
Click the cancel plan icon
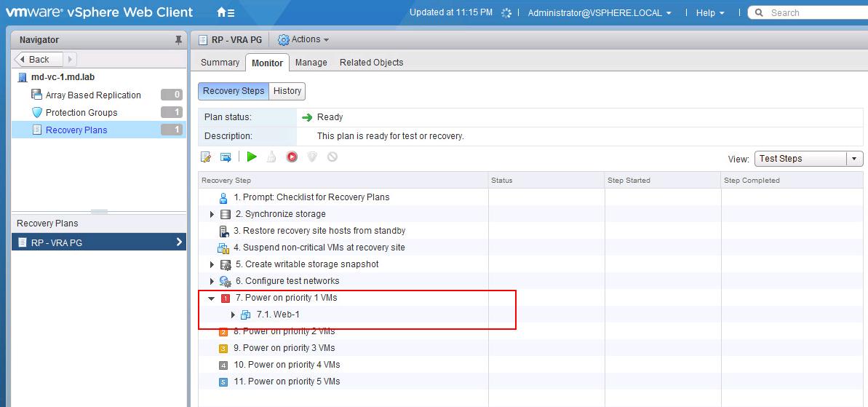[333, 157]
